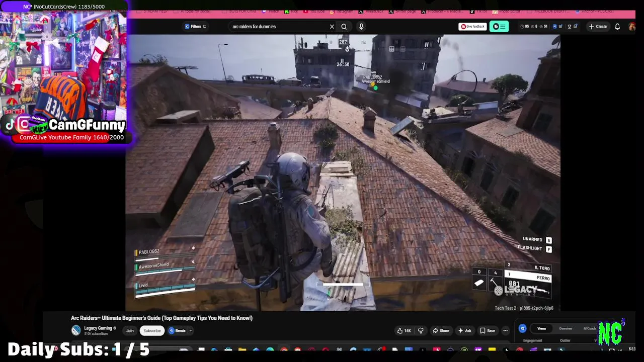Click the Ask button with the sparkle icon

pos(464,331)
